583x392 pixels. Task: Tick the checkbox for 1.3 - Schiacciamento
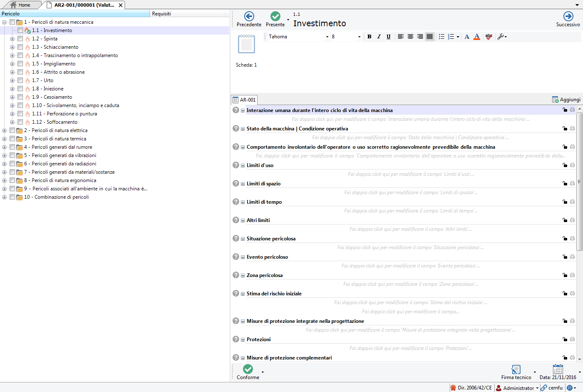point(20,47)
